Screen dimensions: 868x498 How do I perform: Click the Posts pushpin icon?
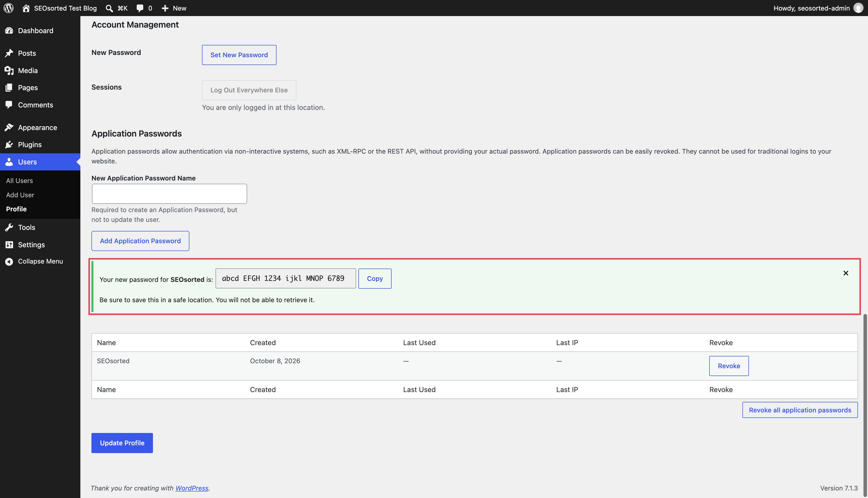(9, 53)
